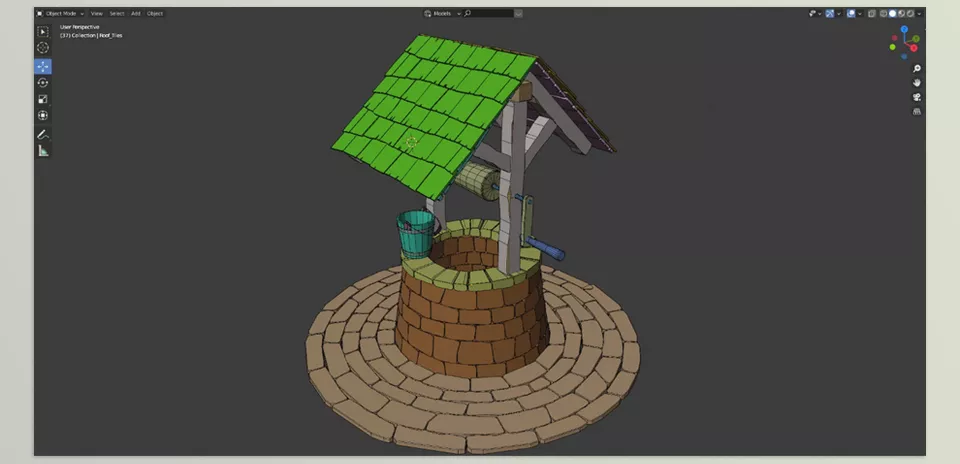Screen dimensions: 960x464
Task: Click the header search field
Action: [488, 13]
